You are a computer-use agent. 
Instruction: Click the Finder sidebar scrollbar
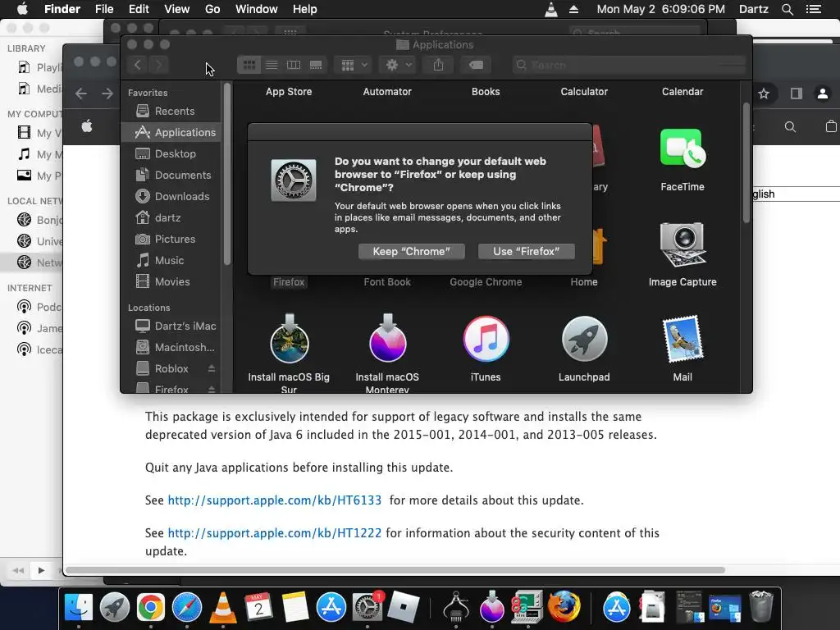coord(227,174)
